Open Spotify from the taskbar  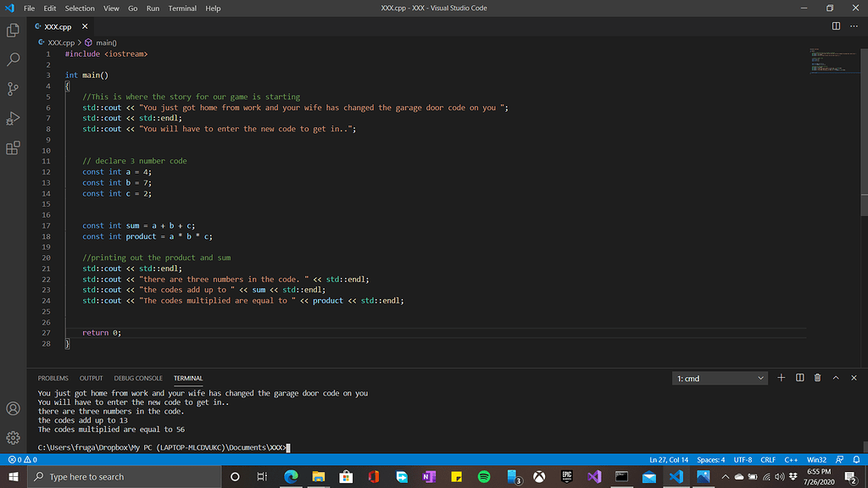(484, 476)
